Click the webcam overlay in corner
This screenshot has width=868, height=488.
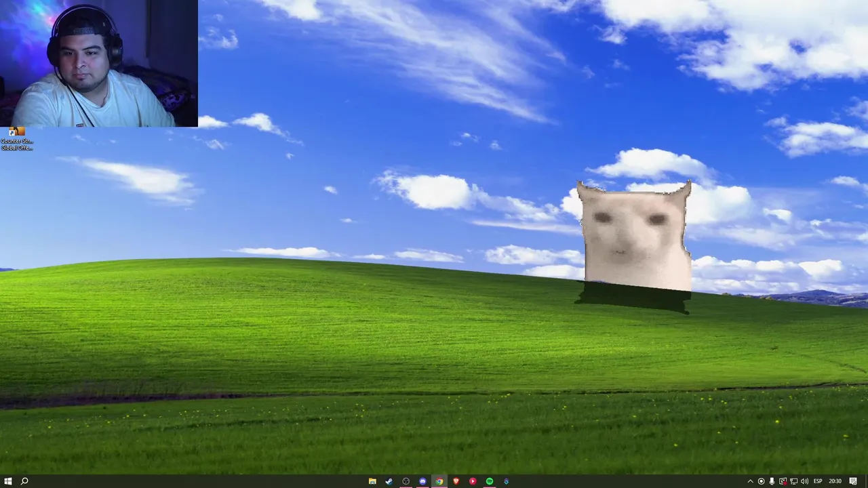pos(99,64)
